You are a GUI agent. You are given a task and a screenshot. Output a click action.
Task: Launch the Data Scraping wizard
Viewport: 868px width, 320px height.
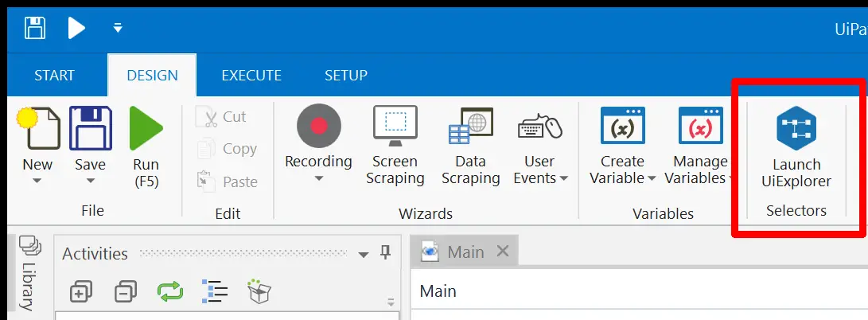pyautogui.click(x=470, y=146)
